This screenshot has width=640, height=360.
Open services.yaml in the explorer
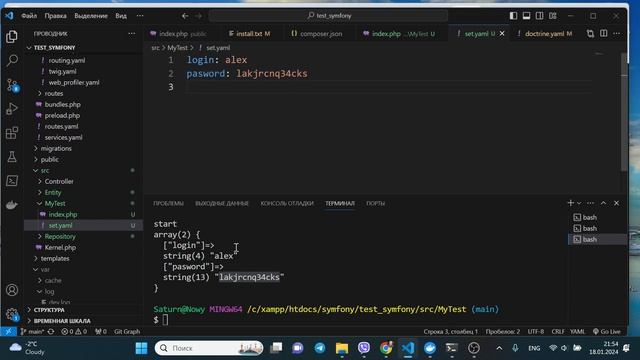pos(84,138)
